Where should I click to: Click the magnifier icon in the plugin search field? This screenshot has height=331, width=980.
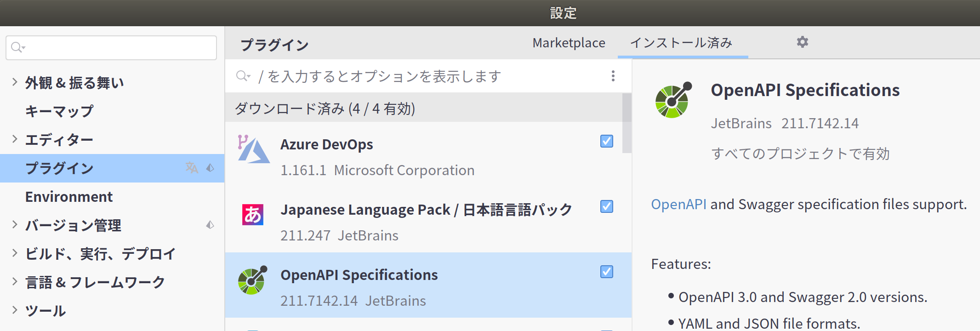(x=243, y=76)
